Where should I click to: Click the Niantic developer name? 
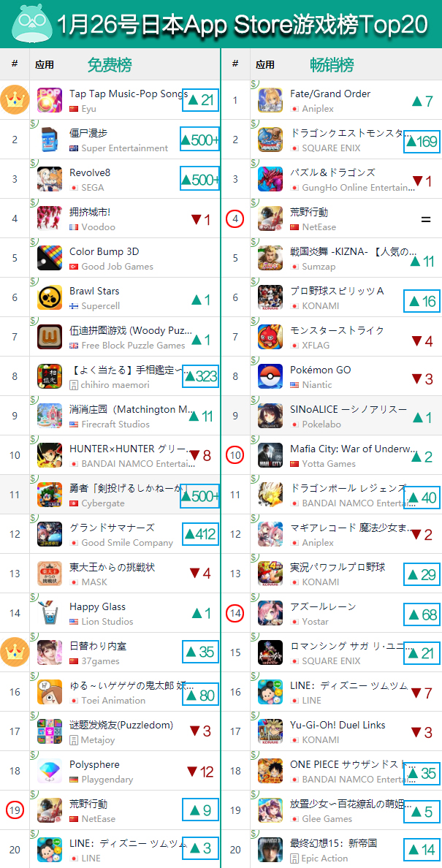(x=317, y=384)
